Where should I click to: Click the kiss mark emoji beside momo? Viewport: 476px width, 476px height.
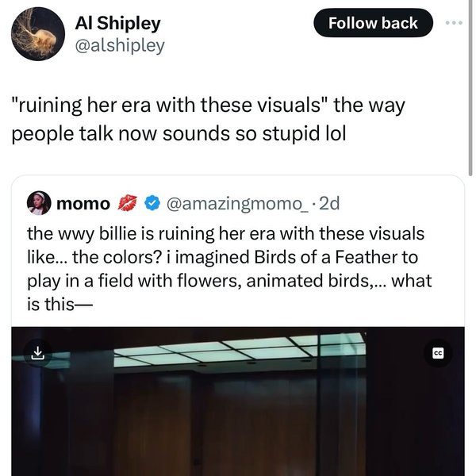coord(127,203)
